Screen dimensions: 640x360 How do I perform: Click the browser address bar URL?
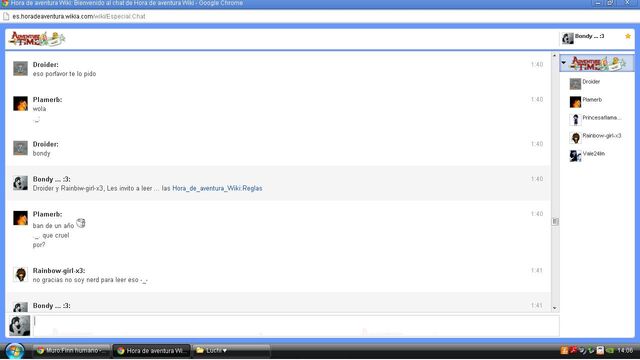pos(79,16)
